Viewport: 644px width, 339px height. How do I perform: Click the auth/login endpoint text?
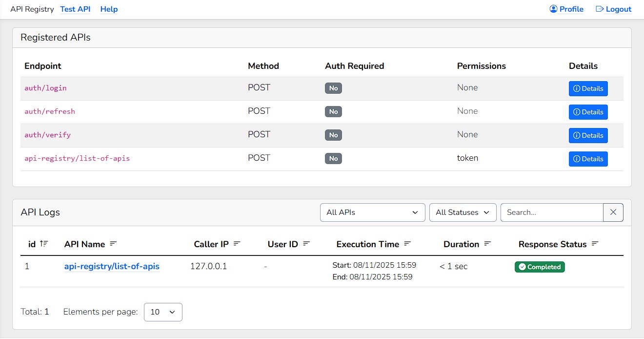[x=45, y=88]
